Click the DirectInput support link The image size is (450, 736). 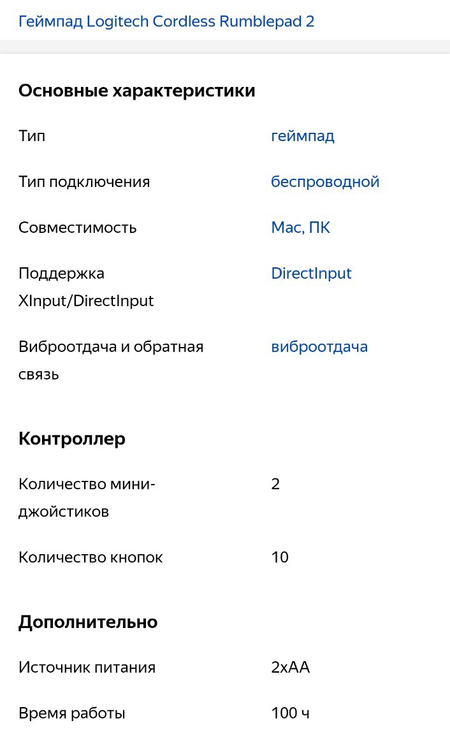click(x=311, y=273)
